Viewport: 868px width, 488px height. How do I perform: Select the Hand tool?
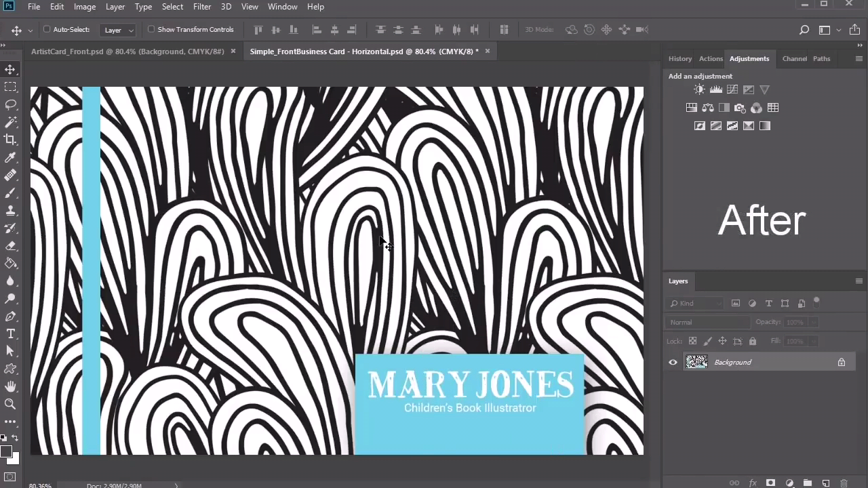click(10, 386)
